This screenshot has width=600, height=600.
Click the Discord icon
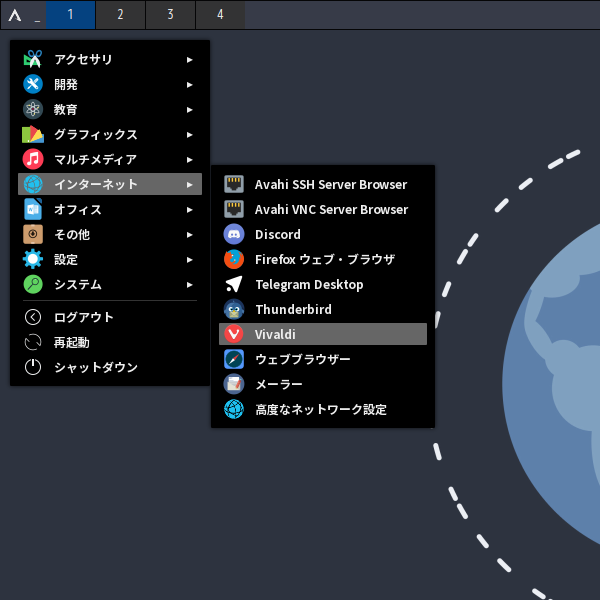click(234, 234)
